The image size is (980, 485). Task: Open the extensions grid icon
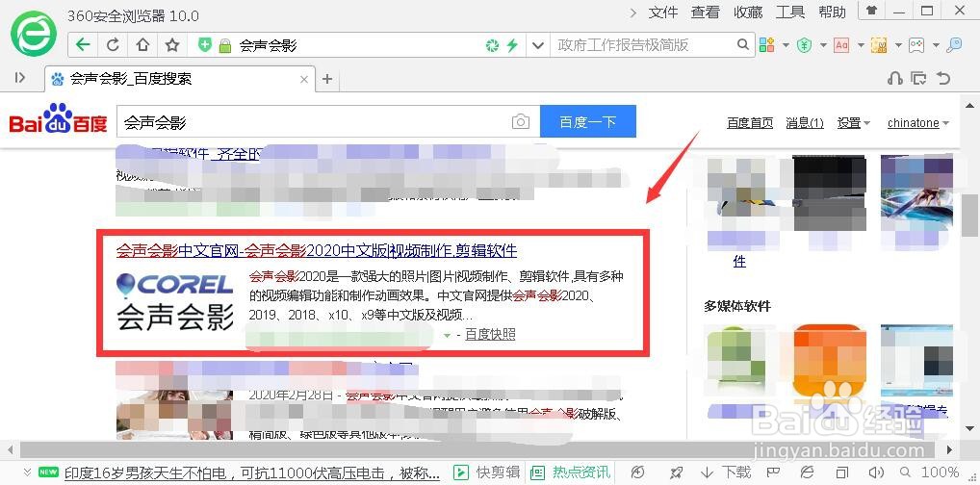[767, 45]
